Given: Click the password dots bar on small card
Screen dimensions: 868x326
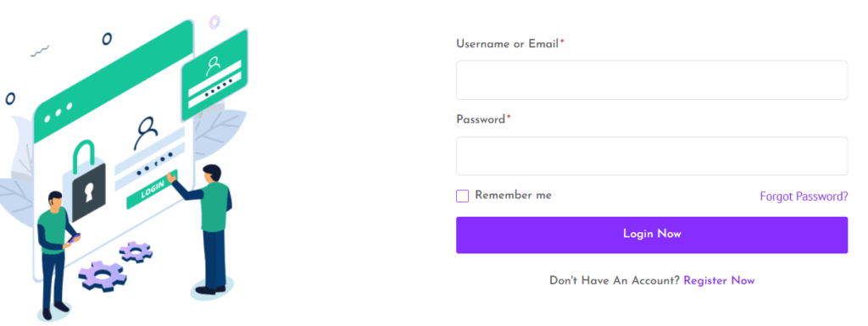Looking at the screenshot, I should [215, 93].
